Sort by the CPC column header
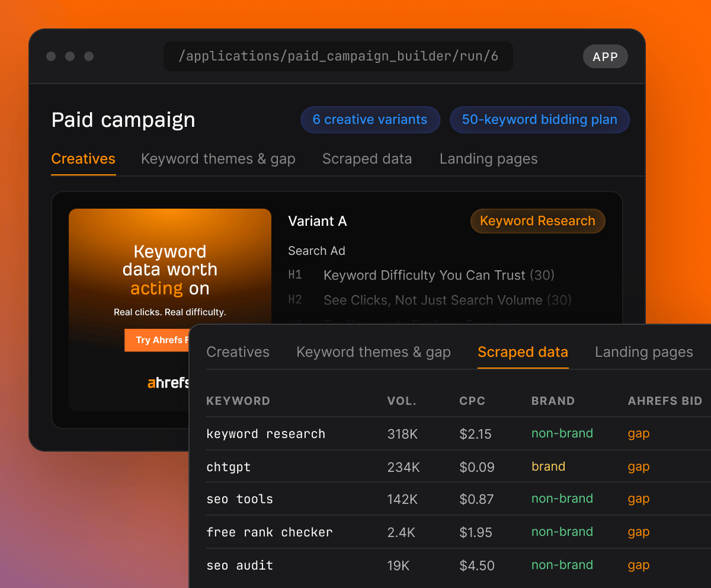The width and height of the screenshot is (711, 588). (472, 401)
